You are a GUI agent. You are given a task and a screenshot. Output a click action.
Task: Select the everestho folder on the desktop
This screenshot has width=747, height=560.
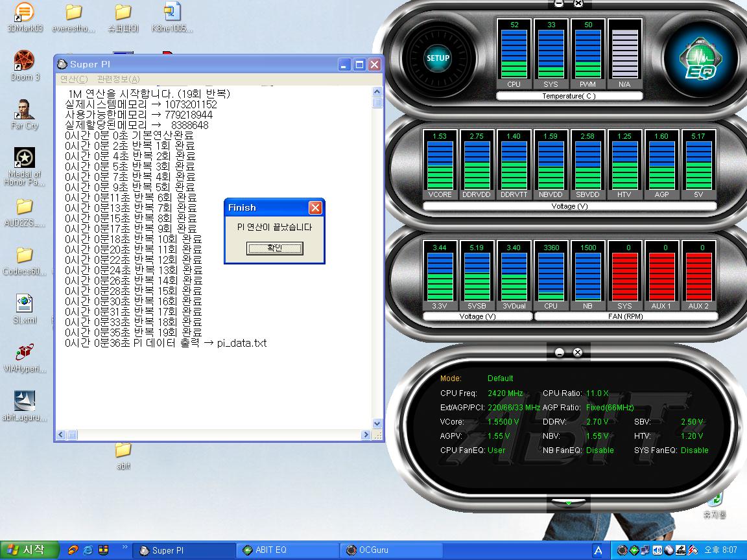73,18
